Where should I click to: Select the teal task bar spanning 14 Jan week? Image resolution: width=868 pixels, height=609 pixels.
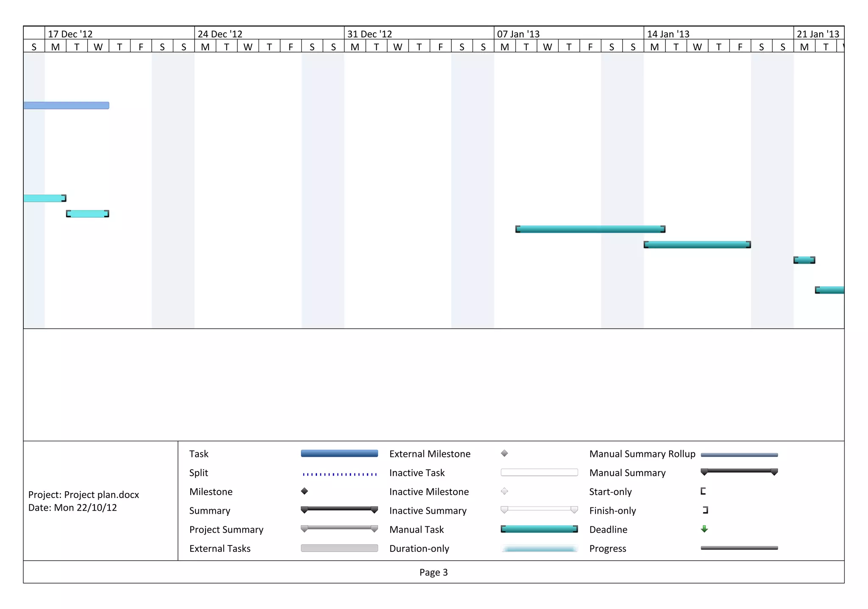(x=697, y=244)
